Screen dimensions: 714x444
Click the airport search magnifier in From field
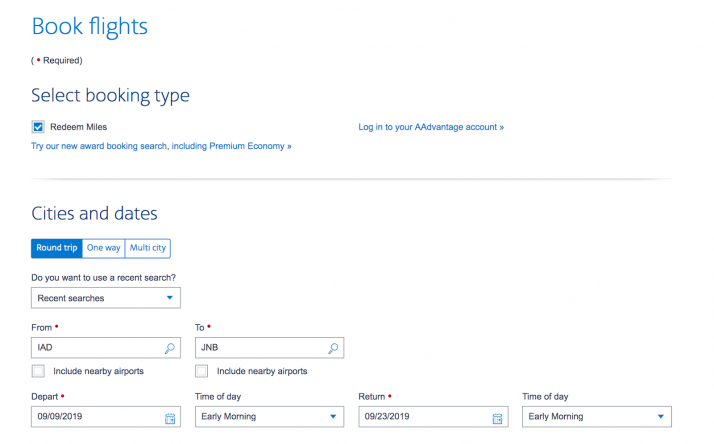click(x=170, y=349)
